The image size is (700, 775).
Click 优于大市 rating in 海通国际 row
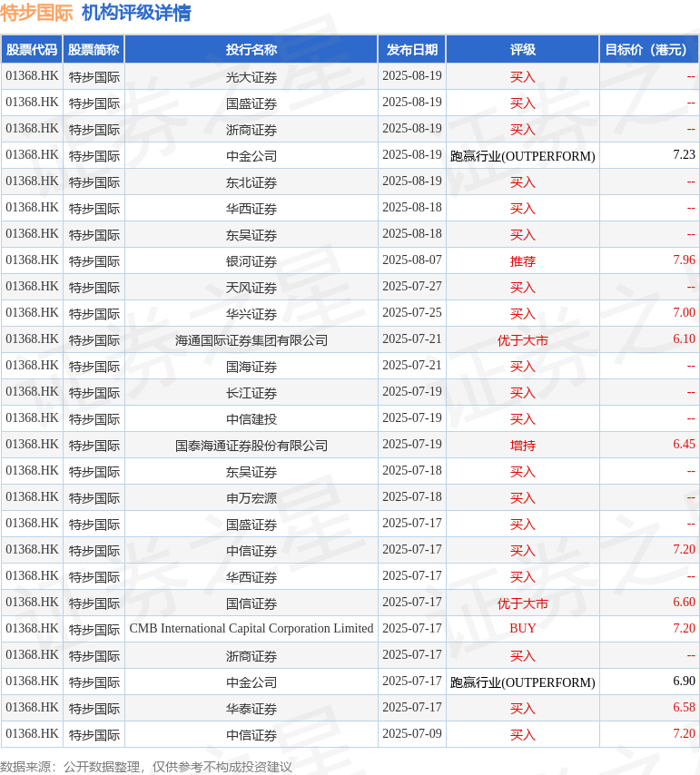(523, 340)
